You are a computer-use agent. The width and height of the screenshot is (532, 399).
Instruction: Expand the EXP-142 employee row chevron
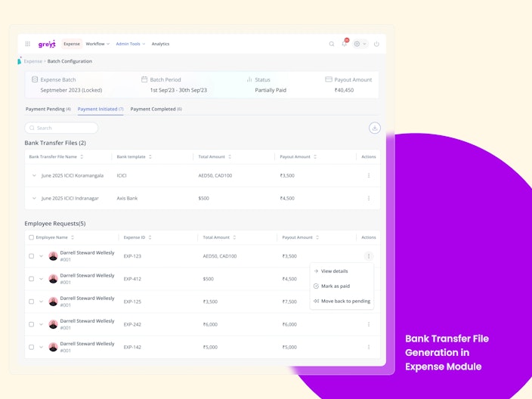coord(41,347)
